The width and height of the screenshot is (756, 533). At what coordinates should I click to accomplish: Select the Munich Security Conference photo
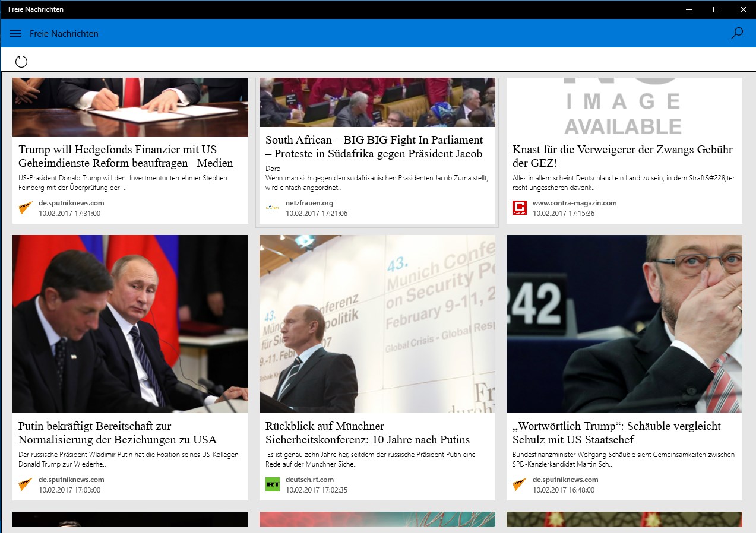(377, 324)
